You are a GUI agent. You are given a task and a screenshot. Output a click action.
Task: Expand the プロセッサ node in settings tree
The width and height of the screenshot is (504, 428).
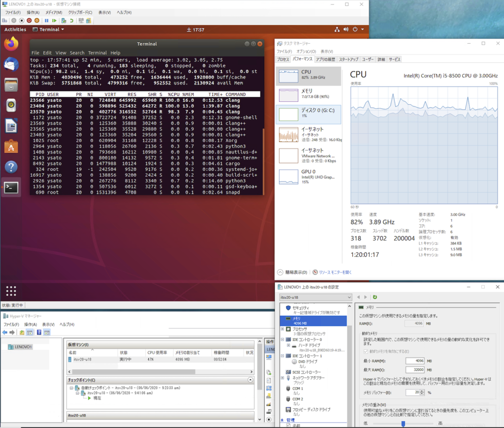(282, 329)
